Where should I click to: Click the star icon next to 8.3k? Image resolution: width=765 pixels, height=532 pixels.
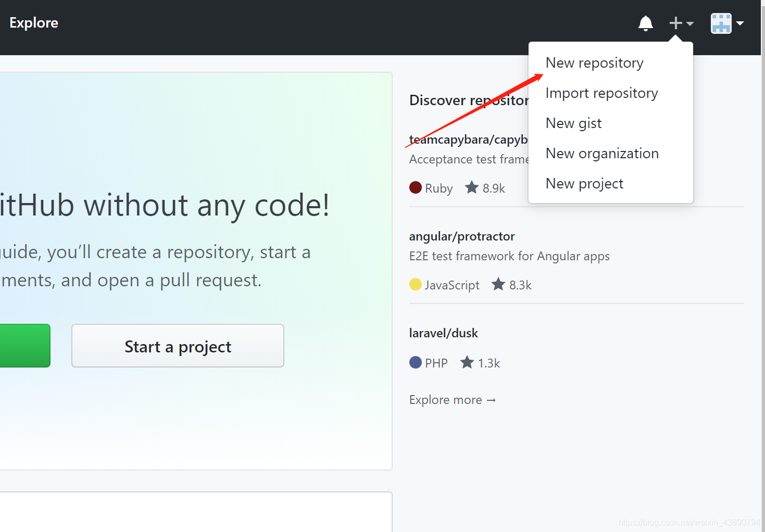click(x=498, y=284)
